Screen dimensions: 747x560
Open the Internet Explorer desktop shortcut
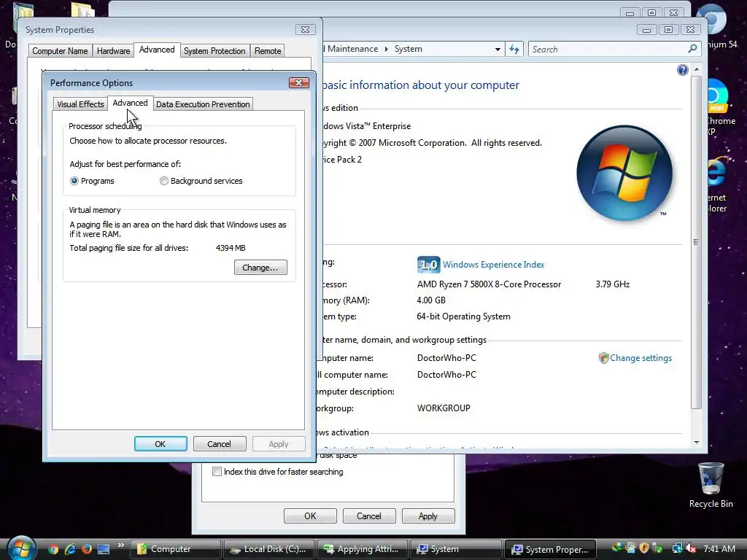coord(717,184)
